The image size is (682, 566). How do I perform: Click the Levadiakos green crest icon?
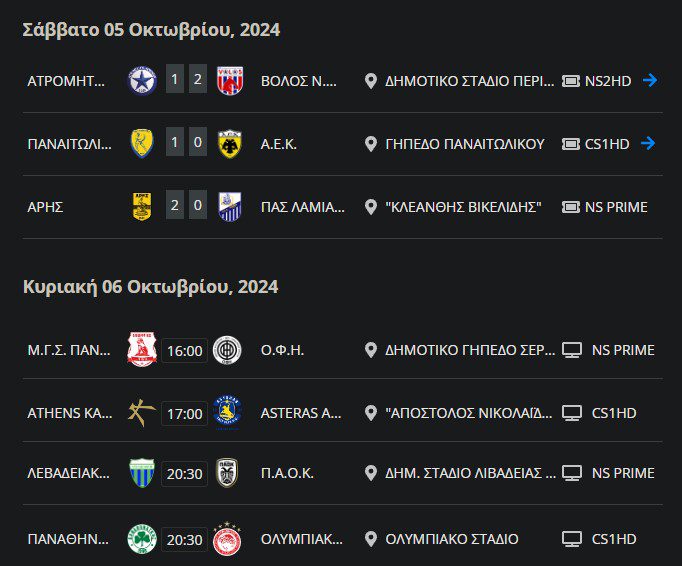142,473
